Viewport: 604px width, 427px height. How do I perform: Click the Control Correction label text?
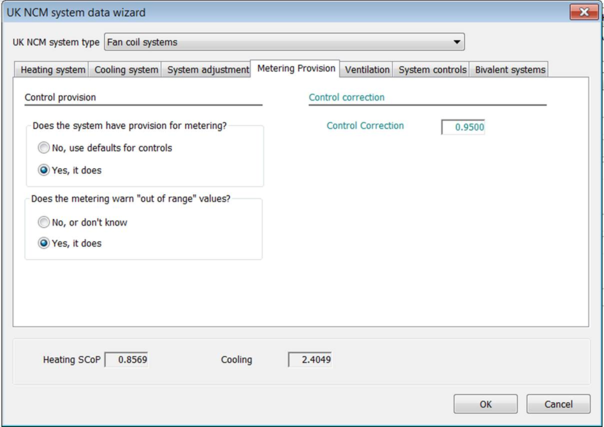(x=365, y=126)
